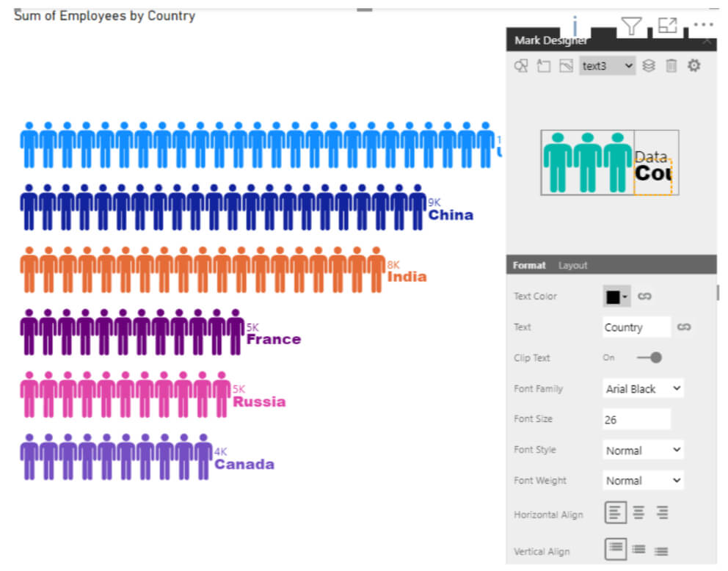Expand the Font Family Arial Black dropdown
Image resolution: width=728 pixels, height=571 pixels.
643,389
